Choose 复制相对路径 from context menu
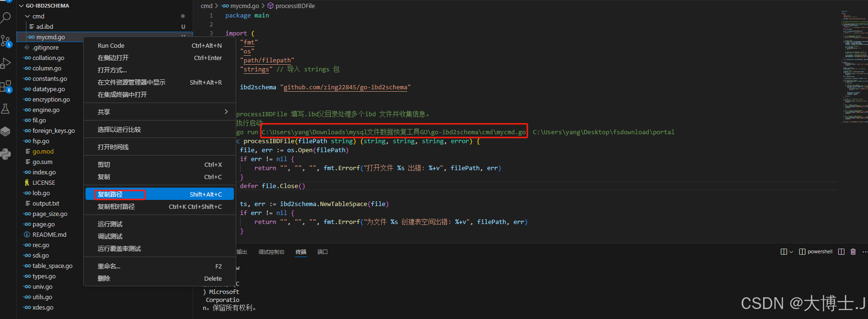868x319 pixels. coord(160,207)
